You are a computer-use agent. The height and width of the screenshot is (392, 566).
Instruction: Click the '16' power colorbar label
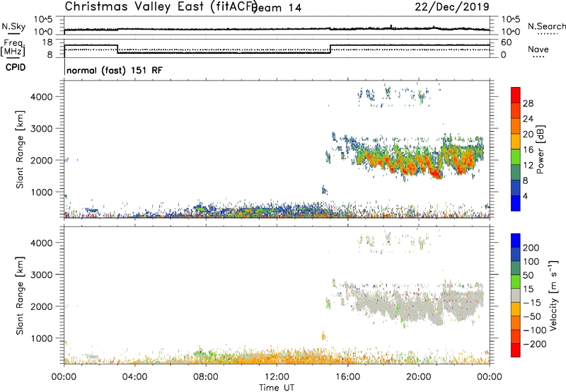(x=528, y=150)
